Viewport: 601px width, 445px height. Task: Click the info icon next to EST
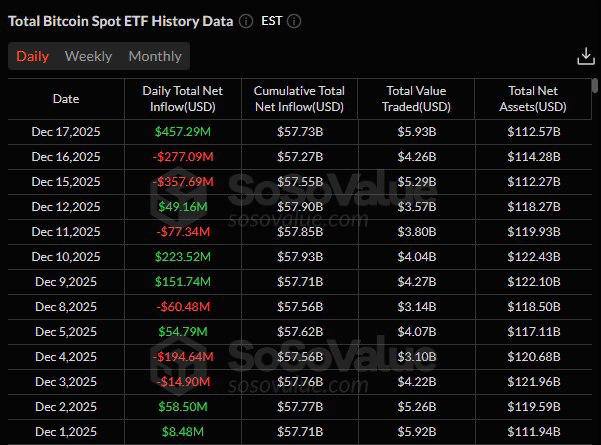pyautogui.click(x=294, y=21)
